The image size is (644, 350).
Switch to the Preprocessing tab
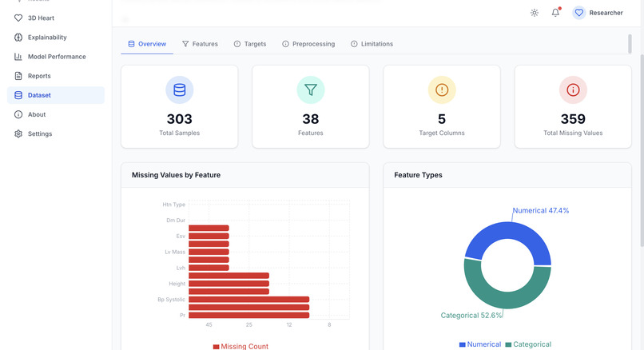click(x=308, y=44)
